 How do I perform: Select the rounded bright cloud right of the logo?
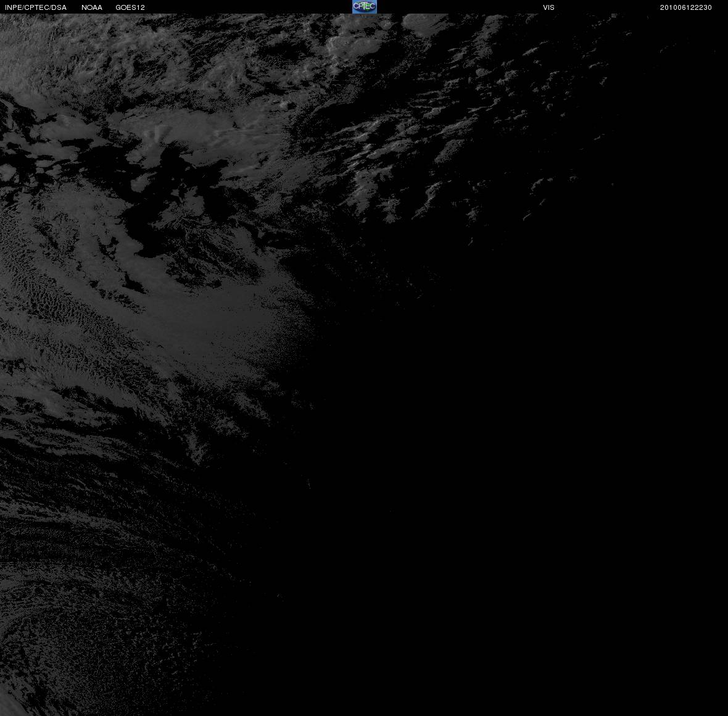pos(425,24)
